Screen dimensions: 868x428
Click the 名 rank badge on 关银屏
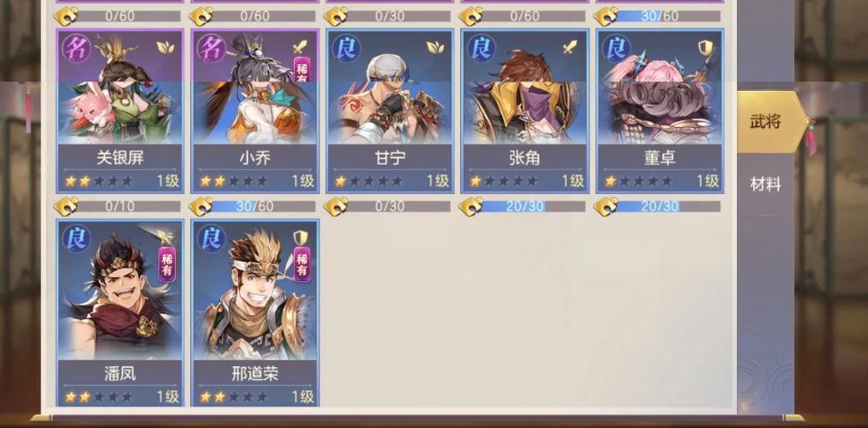[x=76, y=48]
